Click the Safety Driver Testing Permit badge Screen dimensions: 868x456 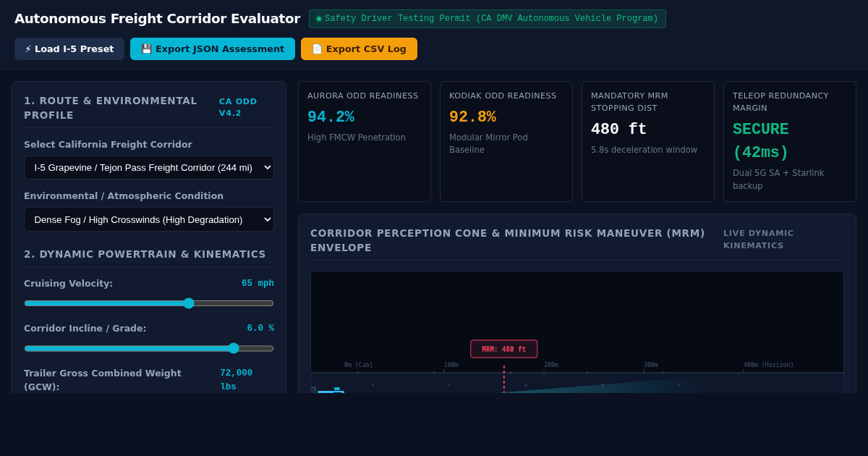[488, 19]
